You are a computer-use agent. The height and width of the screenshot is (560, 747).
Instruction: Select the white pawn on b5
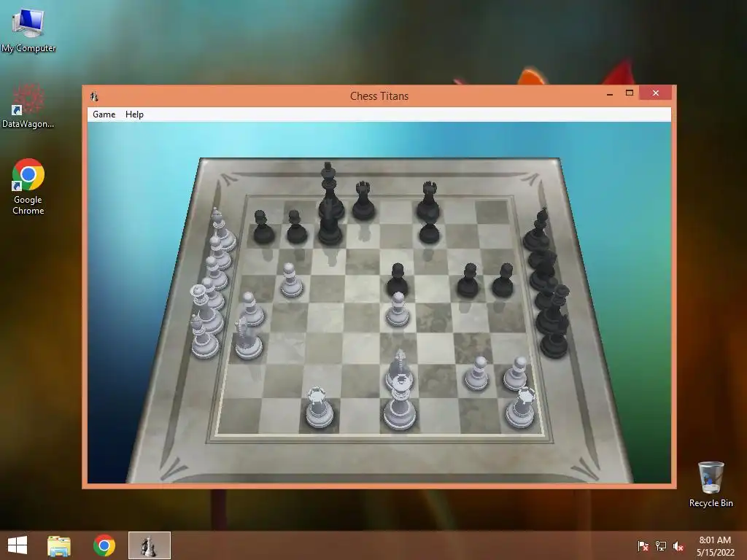pos(290,281)
